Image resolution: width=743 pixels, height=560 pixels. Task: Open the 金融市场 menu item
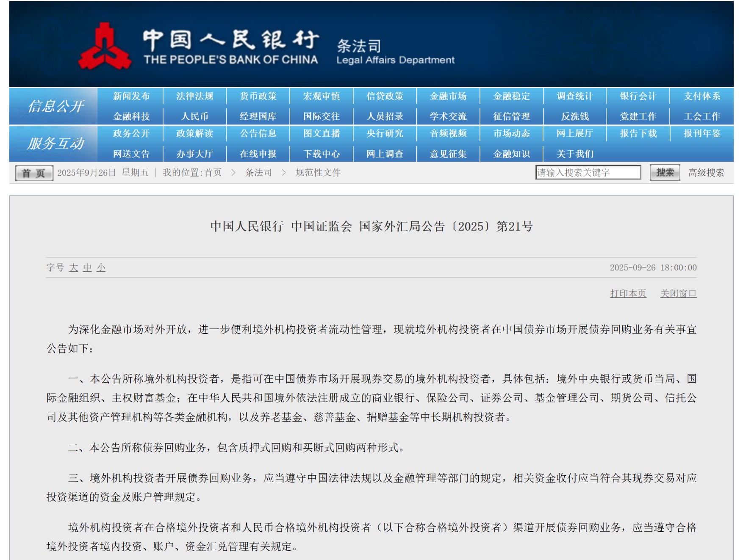tap(448, 96)
